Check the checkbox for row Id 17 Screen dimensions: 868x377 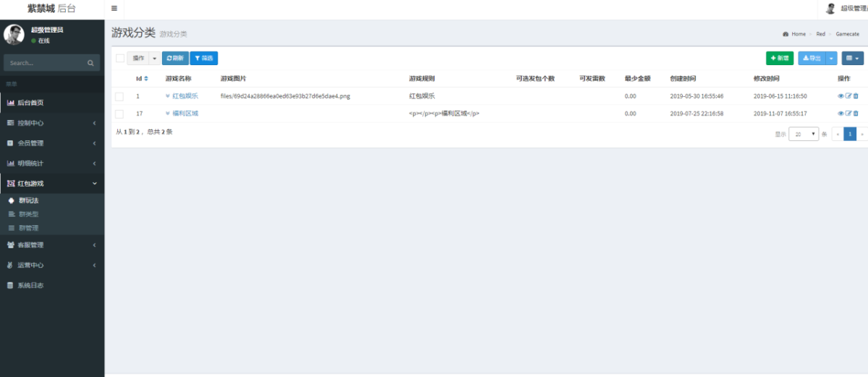click(x=119, y=114)
